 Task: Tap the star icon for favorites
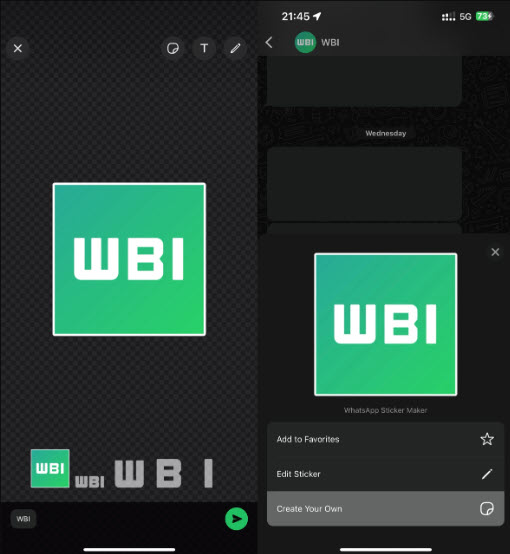tap(487, 439)
